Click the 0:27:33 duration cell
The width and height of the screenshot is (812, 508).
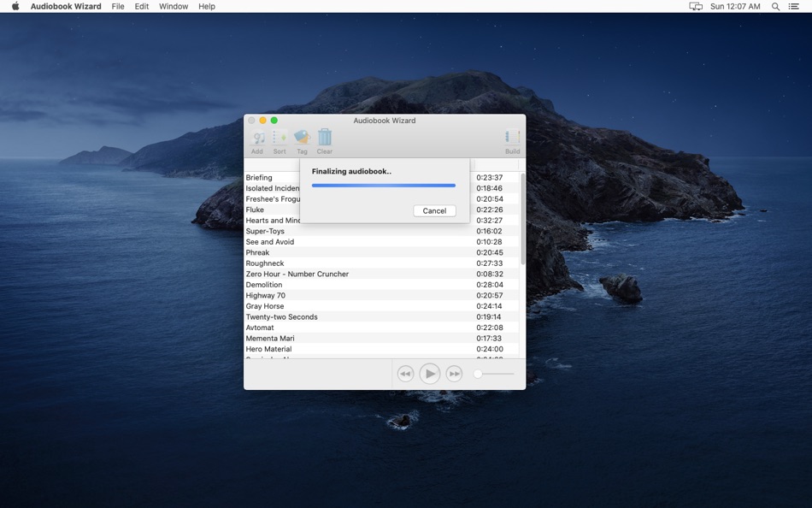click(x=490, y=263)
